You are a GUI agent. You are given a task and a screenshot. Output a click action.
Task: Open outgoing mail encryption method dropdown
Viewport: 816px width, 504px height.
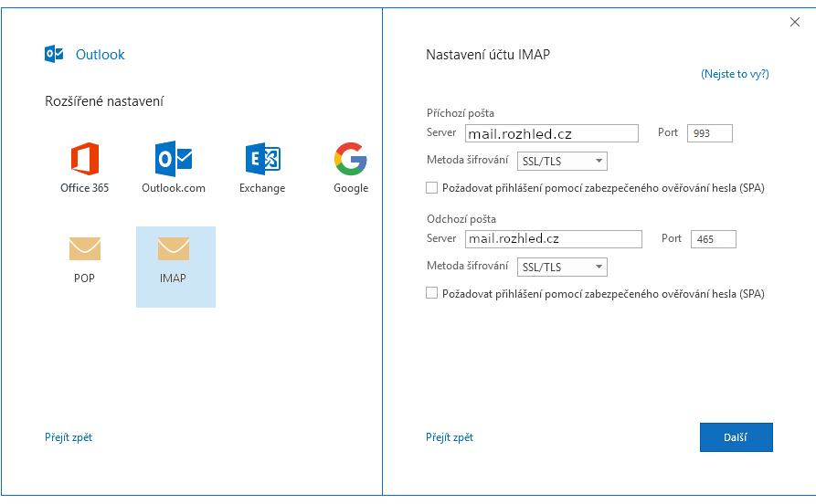tap(562, 268)
